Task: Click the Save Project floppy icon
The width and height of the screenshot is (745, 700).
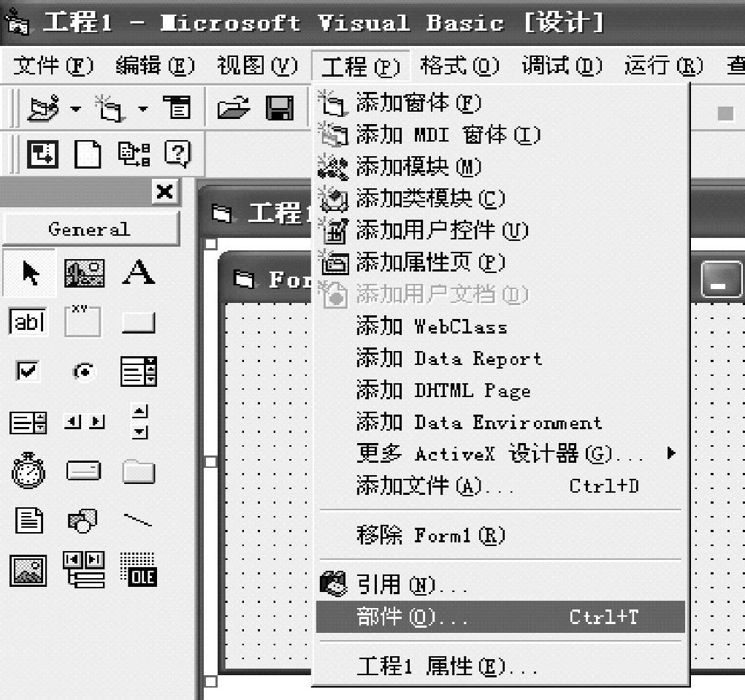Action: pyautogui.click(x=279, y=107)
